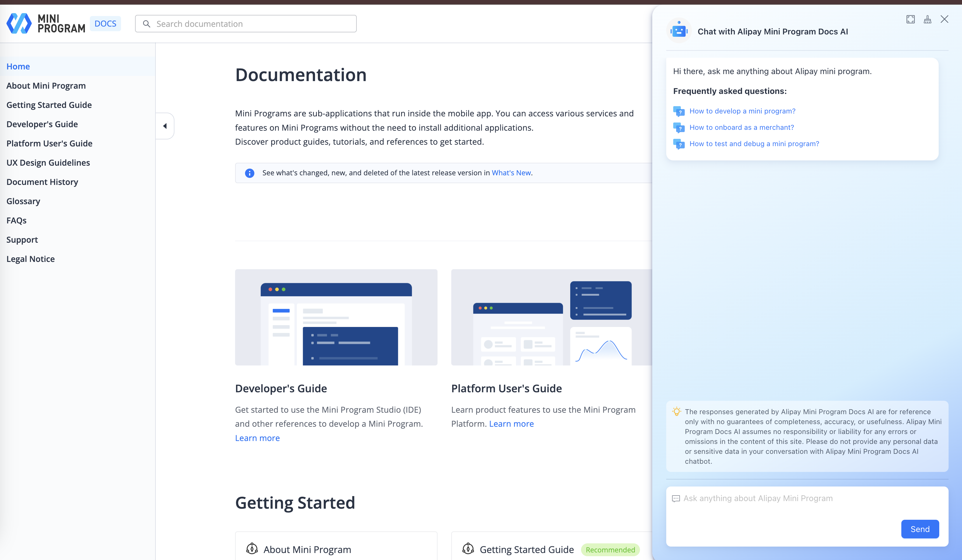Expand the chat panel to fullscreen
Viewport: 962px width, 560px height.
[910, 20]
